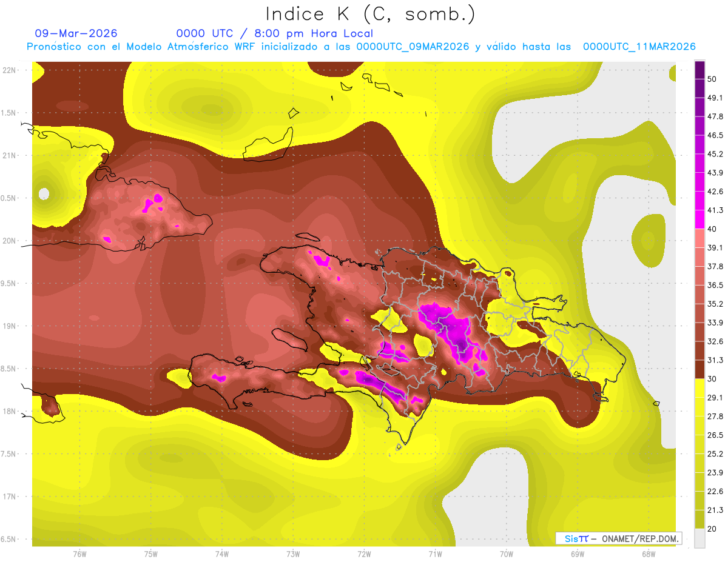Click the colorbar value '30'
This screenshot has width=728, height=562.
[712, 379]
